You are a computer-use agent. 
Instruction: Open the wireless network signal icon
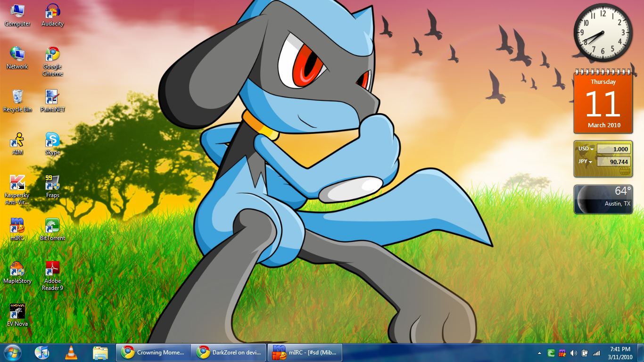coord(596,353)
